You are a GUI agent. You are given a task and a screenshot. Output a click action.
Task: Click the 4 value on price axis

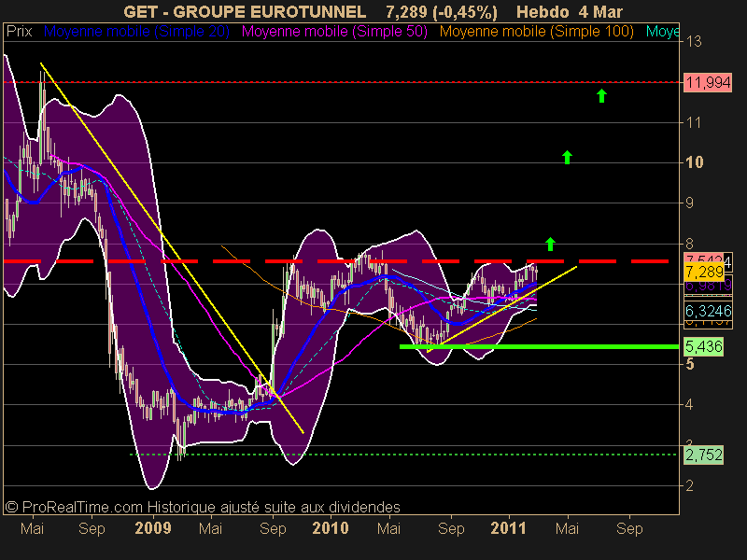[689, 405]
